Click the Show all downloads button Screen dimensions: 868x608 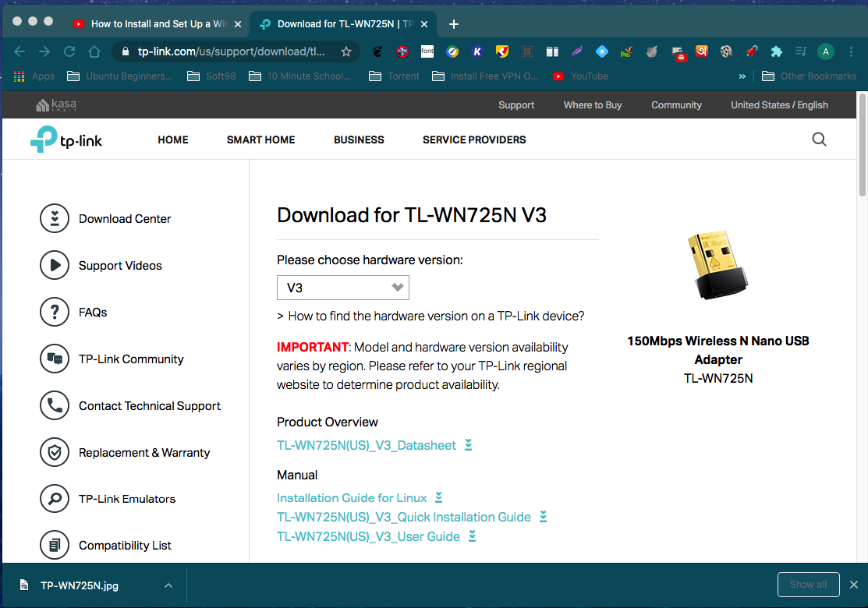click(808, 585)
